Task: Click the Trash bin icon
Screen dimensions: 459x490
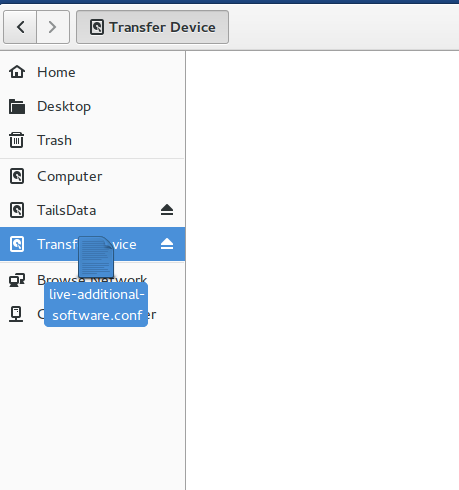Action: tap(16, 140)
